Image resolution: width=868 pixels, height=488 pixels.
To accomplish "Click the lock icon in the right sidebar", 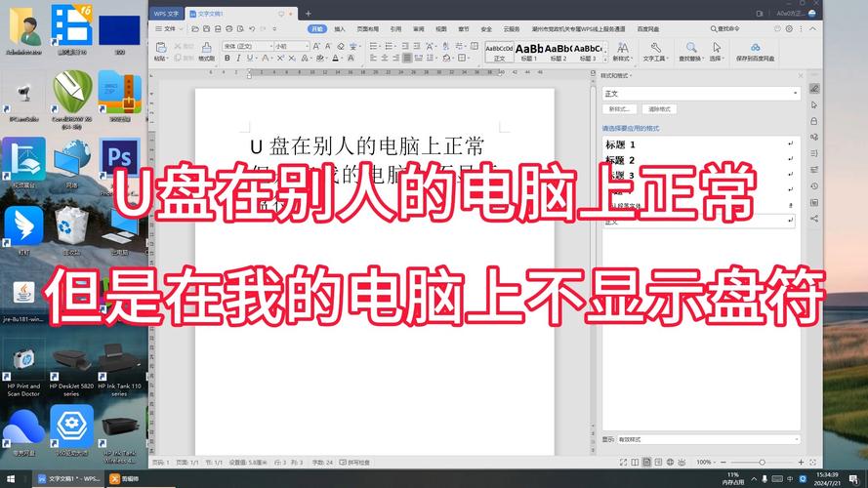I will (814, 121).
